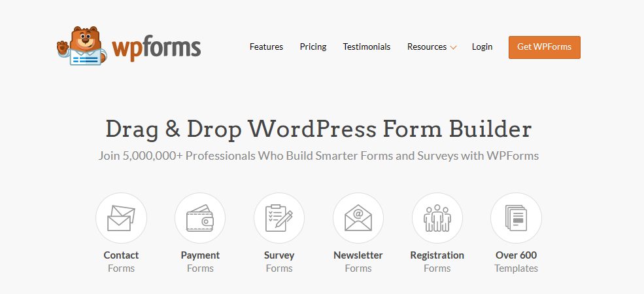This screenshot has width=644, height=294.
Task: Click the Newsletter Forms text label
Action: (358, 261)
